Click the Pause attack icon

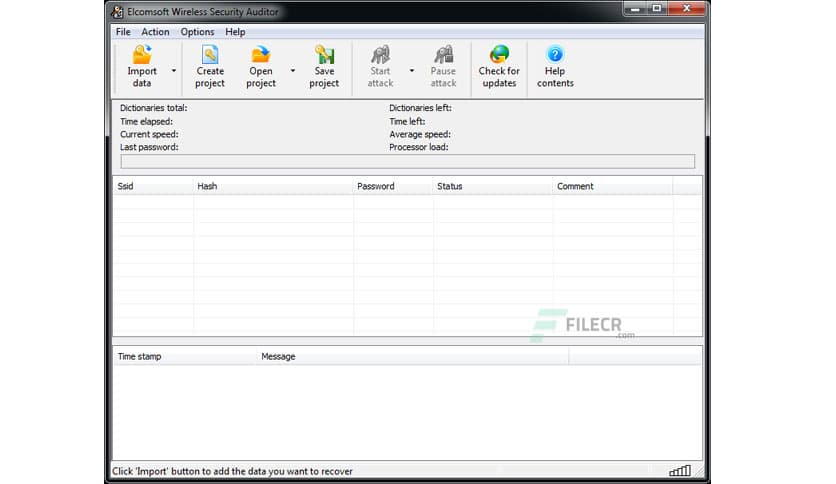click(443, 55)
